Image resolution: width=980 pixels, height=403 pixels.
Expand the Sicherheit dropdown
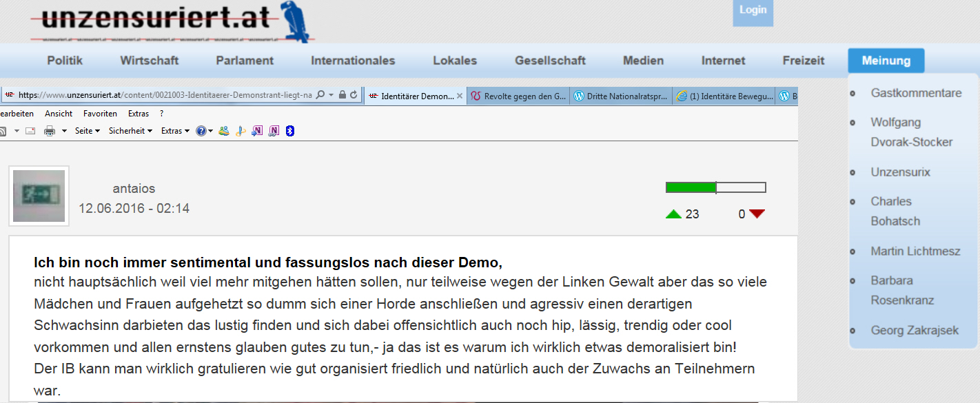(x=130, y=131)
